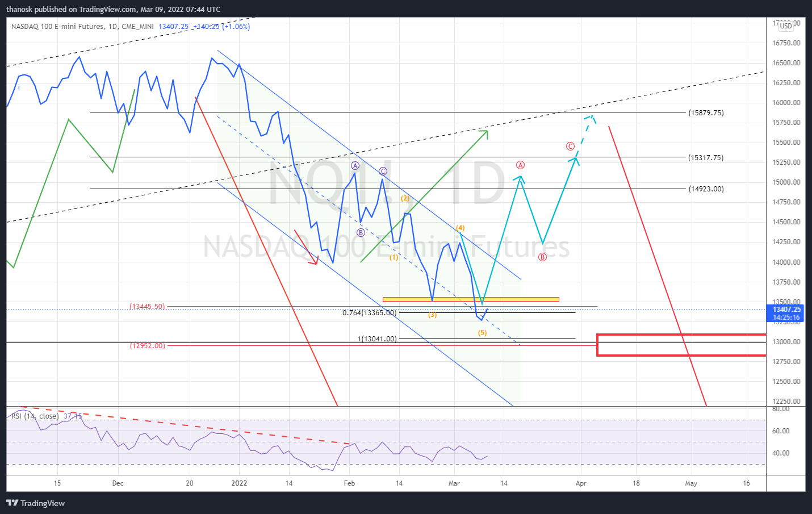The image size is (812, 514).
Task: Click the 2022 label on the time axis
Action: pyautogui.click(x=239, y=483)
